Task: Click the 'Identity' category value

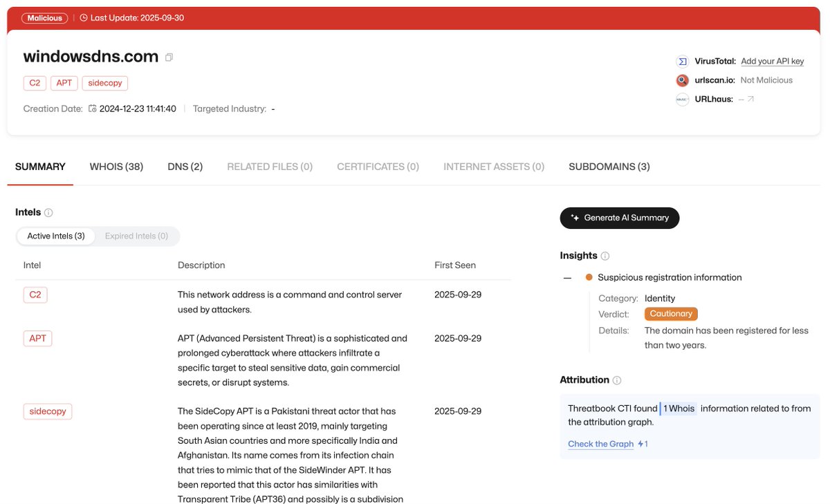Action: (660, 299)
